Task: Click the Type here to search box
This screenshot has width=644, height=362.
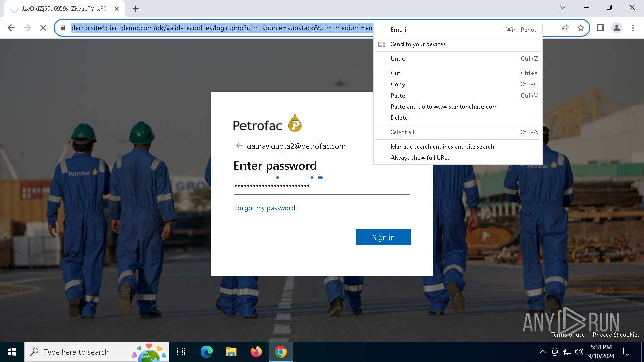Action: click(97, 352)
